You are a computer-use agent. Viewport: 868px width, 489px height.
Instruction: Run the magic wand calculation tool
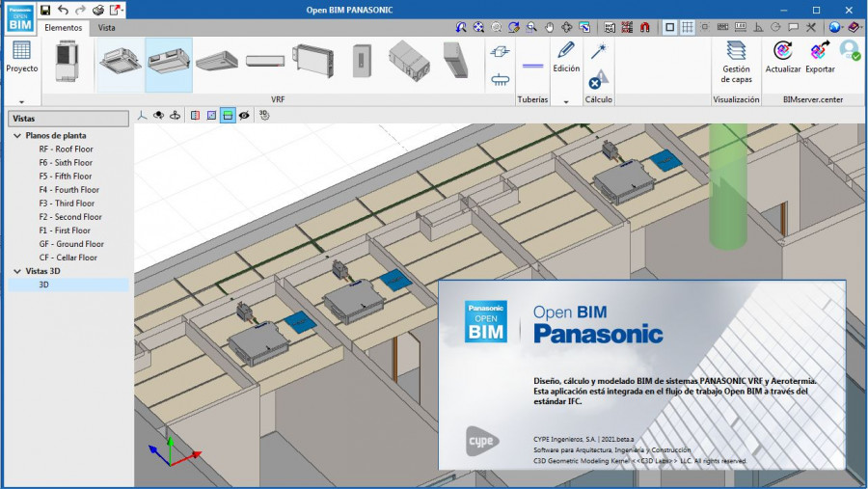pos(598,51)
